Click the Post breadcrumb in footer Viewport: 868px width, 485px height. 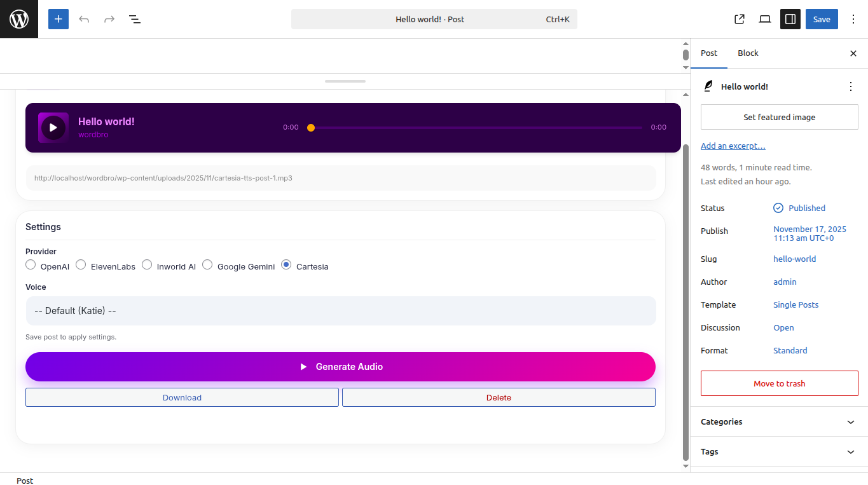tap(25, 481)
